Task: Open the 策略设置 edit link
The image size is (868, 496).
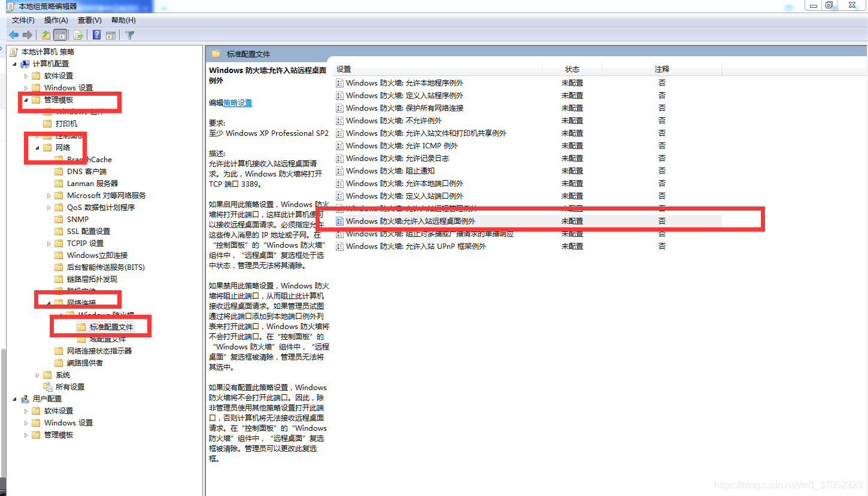Action: pos(238,103)
